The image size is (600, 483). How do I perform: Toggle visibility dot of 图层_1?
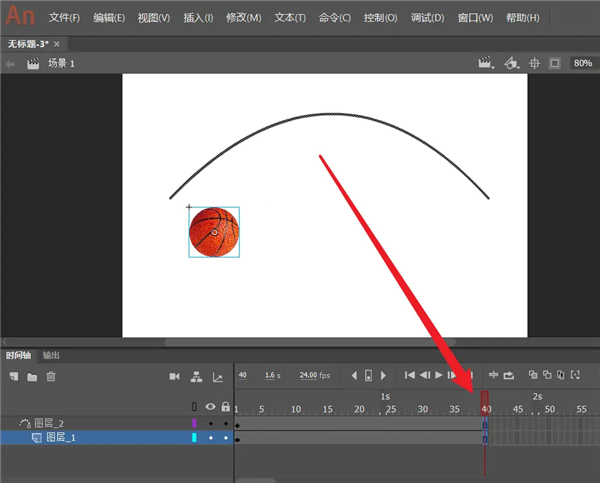click(210, 438)
